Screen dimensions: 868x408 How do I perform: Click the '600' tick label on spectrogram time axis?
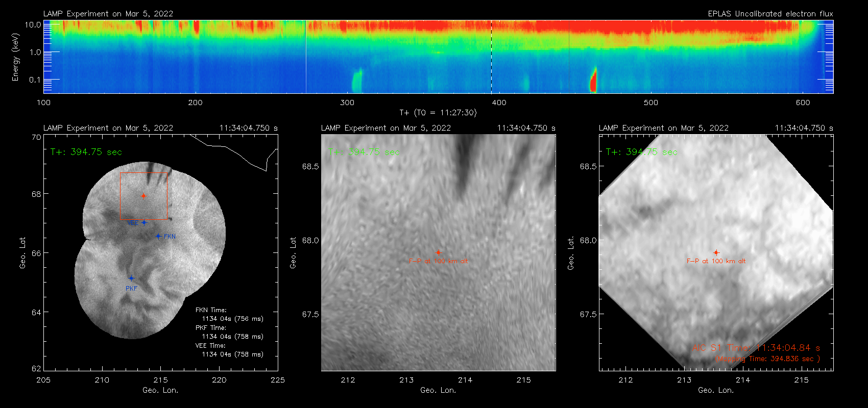pos(803,103)
